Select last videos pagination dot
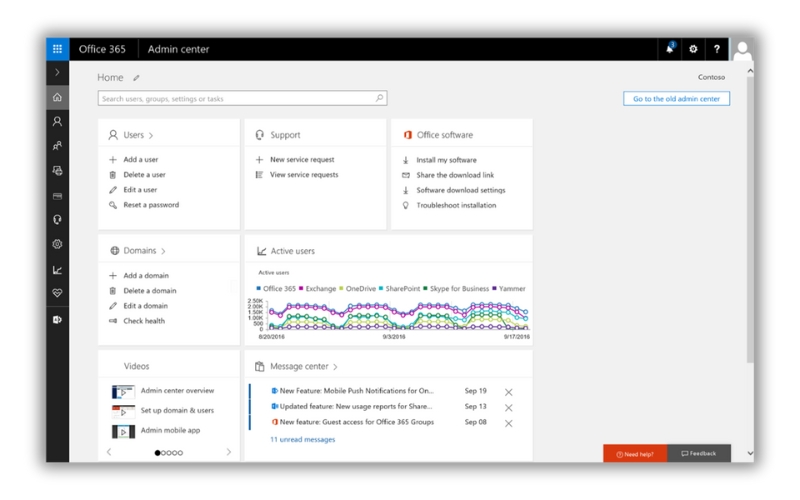This screenshot has width=800, height=500. 180,453
